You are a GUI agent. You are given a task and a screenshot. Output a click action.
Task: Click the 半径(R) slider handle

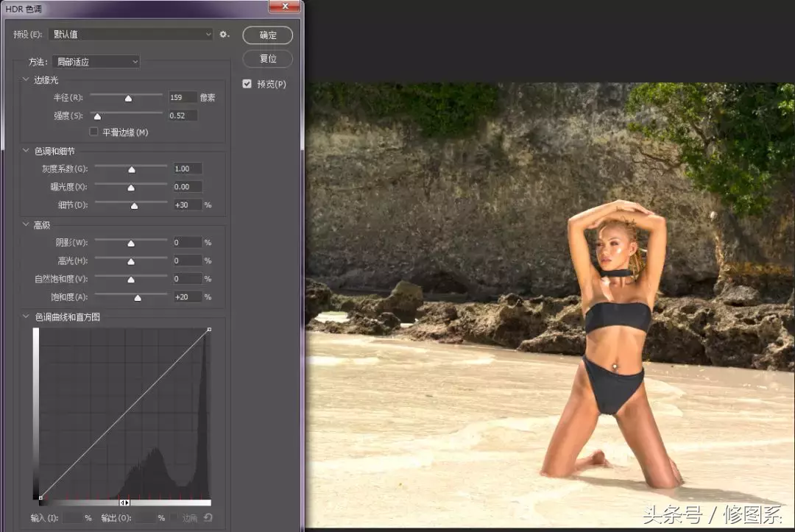pyautogui.click(x=128, y=99)
